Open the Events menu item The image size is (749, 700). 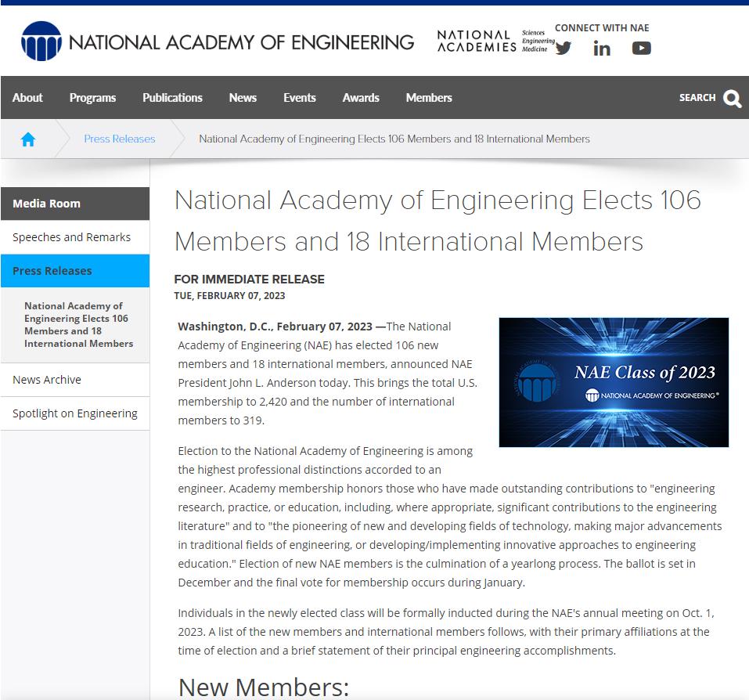coord(299,98)
